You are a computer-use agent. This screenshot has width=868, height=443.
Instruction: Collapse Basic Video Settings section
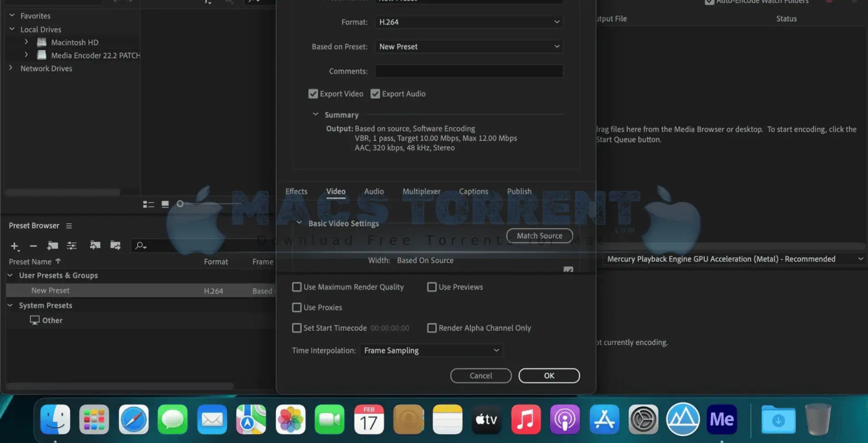pyautogui.click(x=299, y=223)
